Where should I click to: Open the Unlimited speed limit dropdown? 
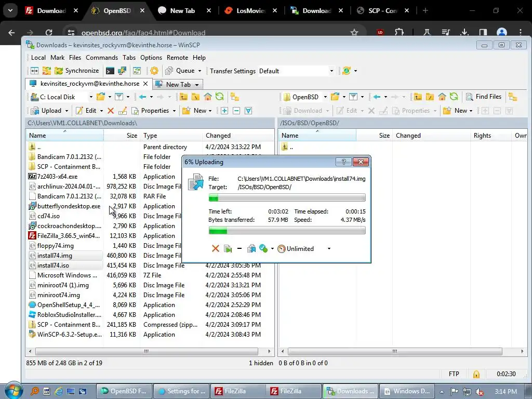click(329, 249)
